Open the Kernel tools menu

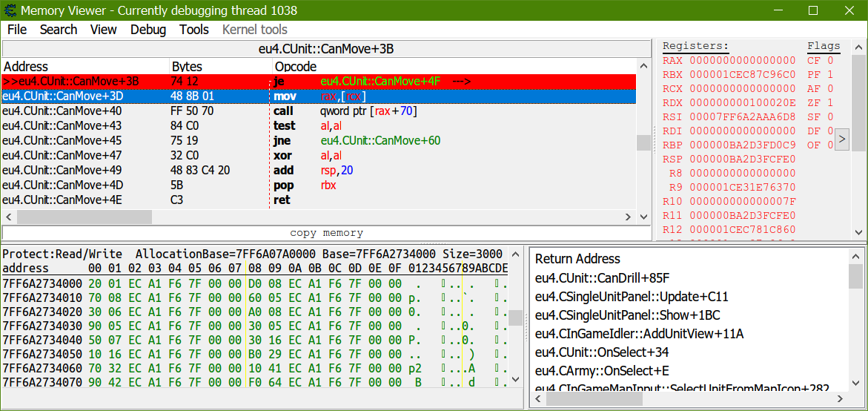tap(255, 30)
